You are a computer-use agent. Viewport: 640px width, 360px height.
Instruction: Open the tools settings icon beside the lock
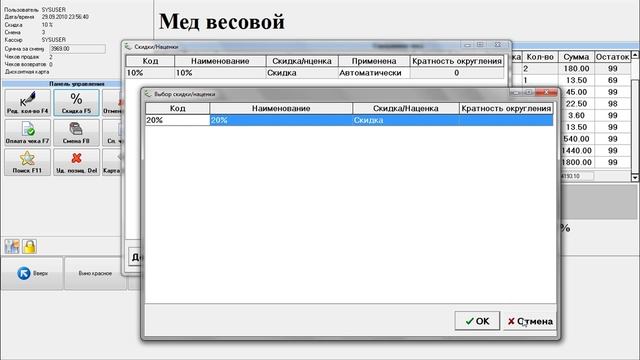(x=12, y=247)
